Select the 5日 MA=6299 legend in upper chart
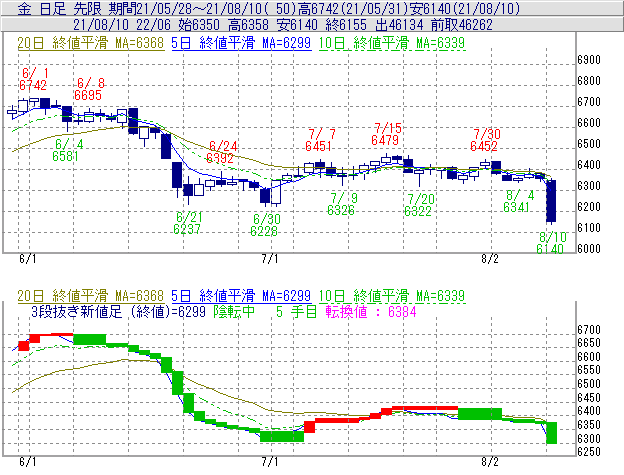 [x=241, y=43]
